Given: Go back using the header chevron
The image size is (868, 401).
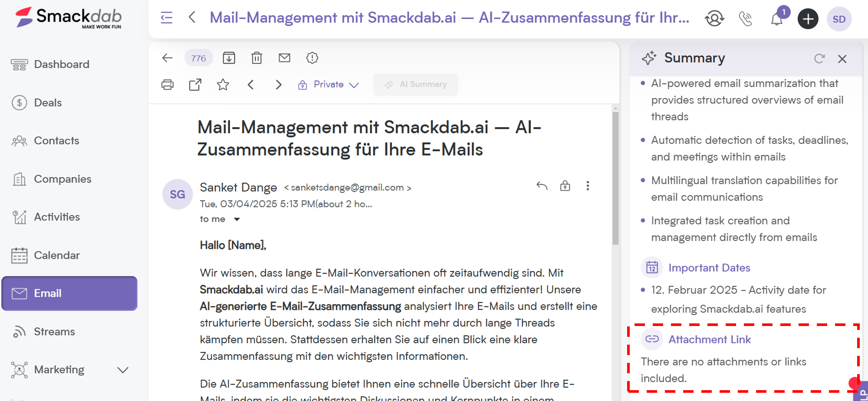Looking at the screenshot, I should pos(192,17).
